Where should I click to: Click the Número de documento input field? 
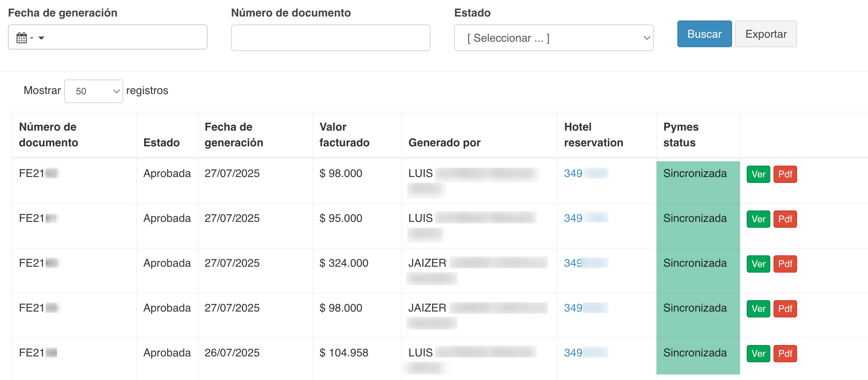(x=330, y=38)
